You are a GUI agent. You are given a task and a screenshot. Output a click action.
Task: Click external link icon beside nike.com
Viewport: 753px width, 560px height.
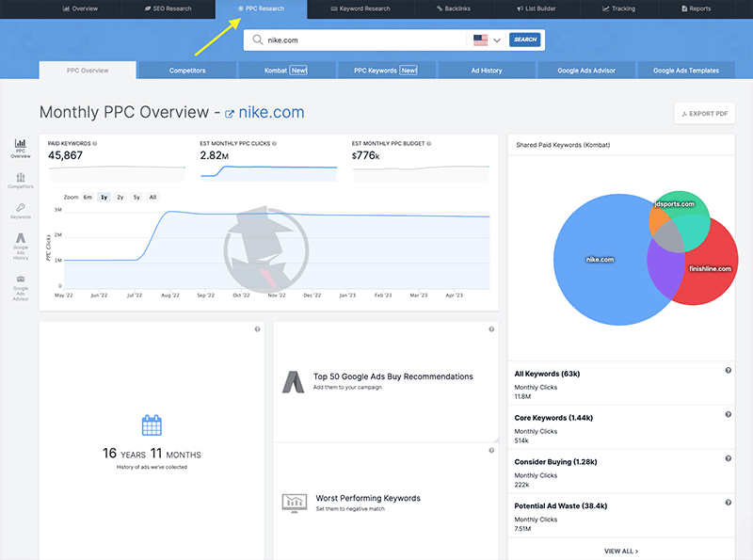pyautogui.click(x=230, y=114)
